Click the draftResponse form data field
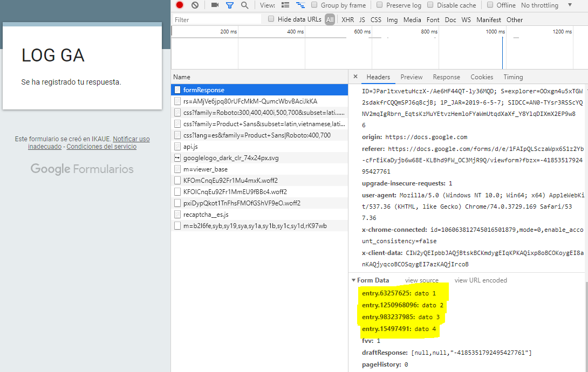The height and width of the screenshot is (372, 588). pos(447,353)
